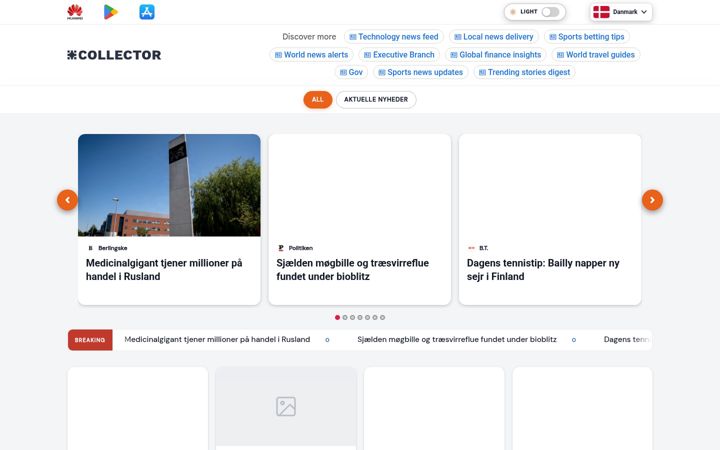Viewport: 720px width, 450px height.
Task: Click the B.T. source icon
Action: [471, 248]
